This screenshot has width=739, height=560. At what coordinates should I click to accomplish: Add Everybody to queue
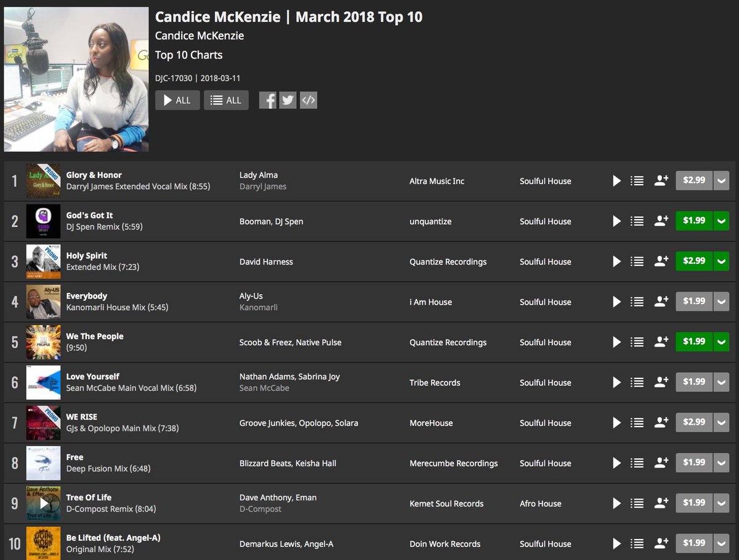pos(637,302)
